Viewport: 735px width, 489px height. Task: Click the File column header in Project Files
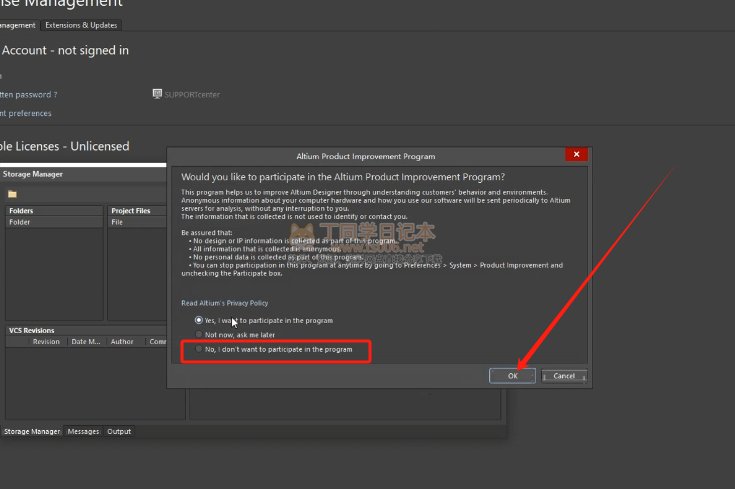coord(117,222)
